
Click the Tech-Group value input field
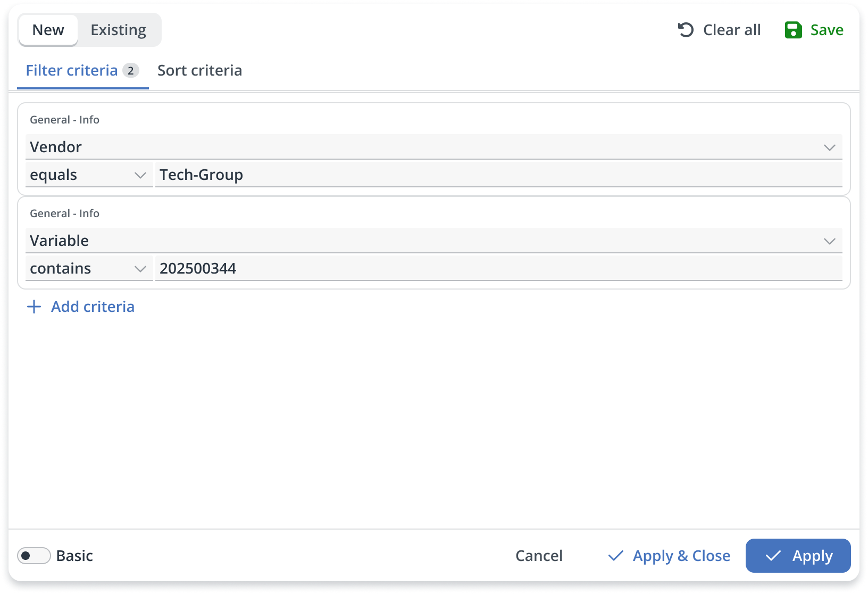[498, 175]
